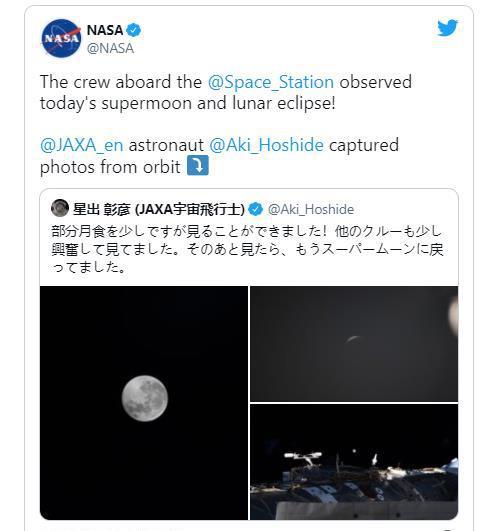Click verified badge next to 星出 彰彦

pos(256,209)
